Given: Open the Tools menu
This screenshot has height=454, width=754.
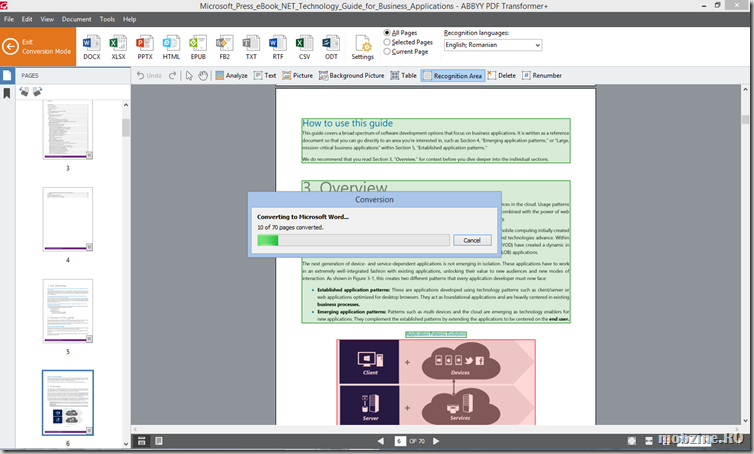Looking at the screenshot, I should [x=107, y=19].
